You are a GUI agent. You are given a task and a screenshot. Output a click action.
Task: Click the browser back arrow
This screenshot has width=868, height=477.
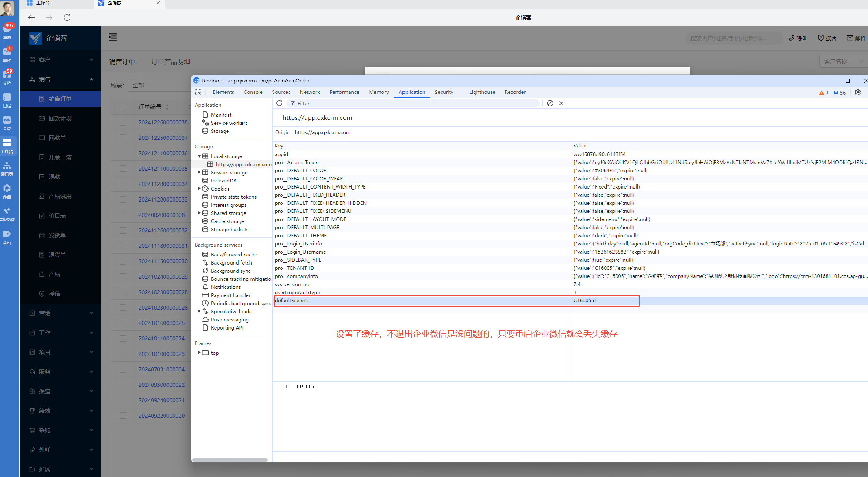click(31, 17)
